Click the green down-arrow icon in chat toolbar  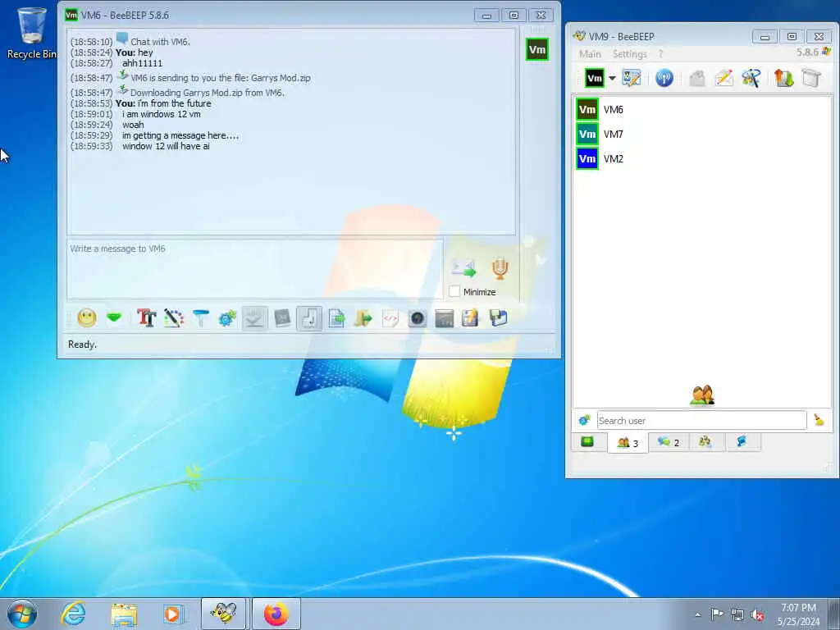tap(114, 318)
